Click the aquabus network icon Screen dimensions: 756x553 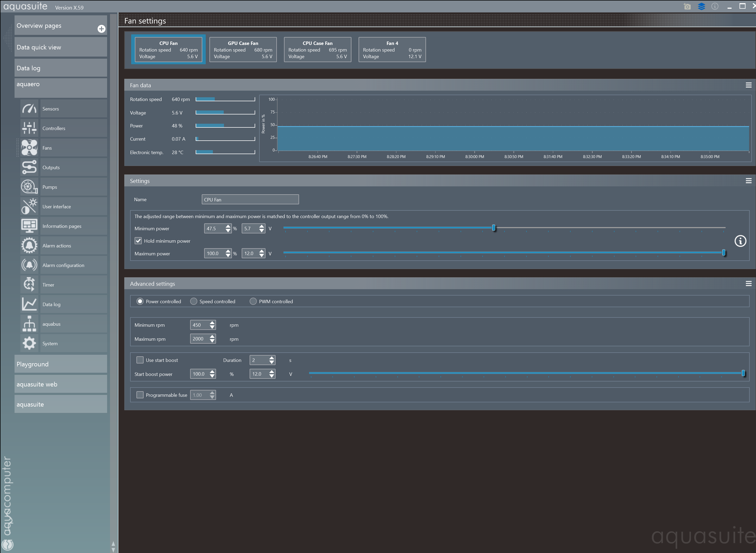pyautogui.click(x=29, y=324)
